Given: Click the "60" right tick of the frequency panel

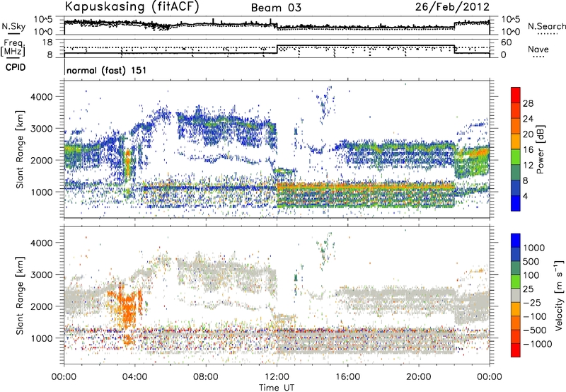Looking at the screenshot, I should pos(507,42).
